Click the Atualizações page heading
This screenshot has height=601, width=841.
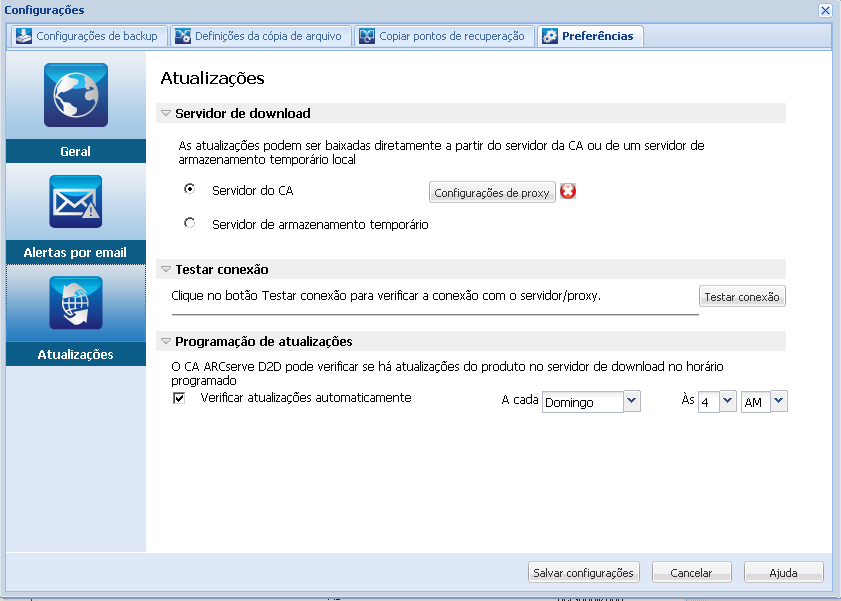click(212, 78)
